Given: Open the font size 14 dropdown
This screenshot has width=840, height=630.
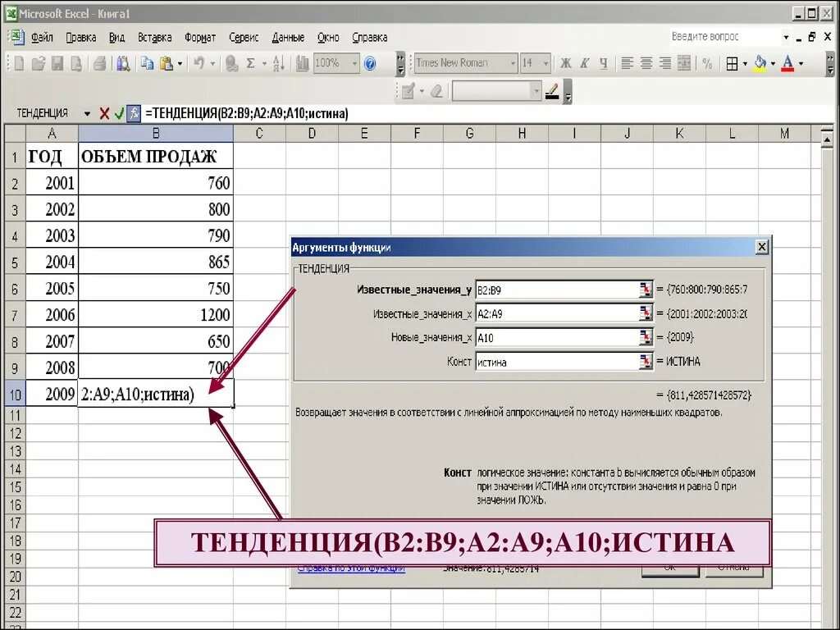Looking at the screenshot, I should tap(546, 64).
